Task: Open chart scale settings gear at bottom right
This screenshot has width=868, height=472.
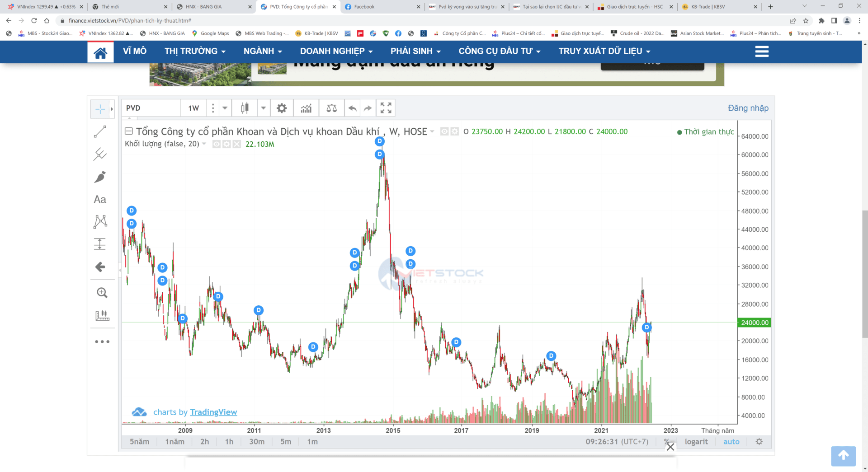Action: click(x=759, y=442)
